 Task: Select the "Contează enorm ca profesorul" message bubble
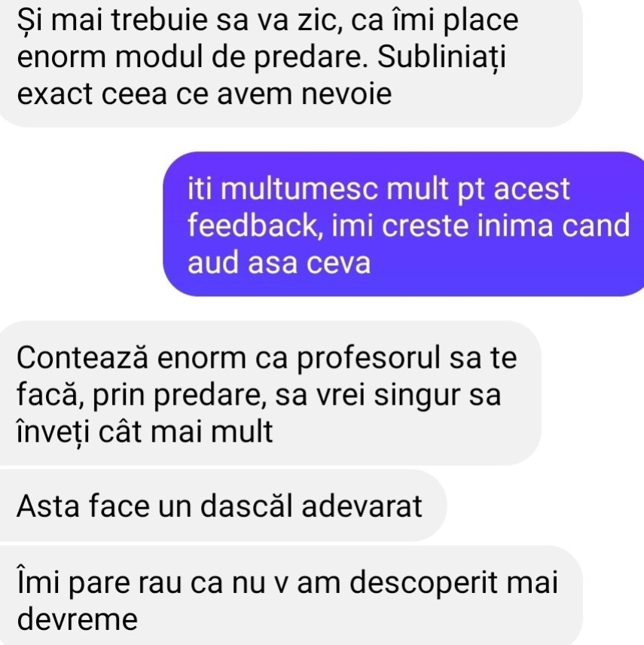270,393
